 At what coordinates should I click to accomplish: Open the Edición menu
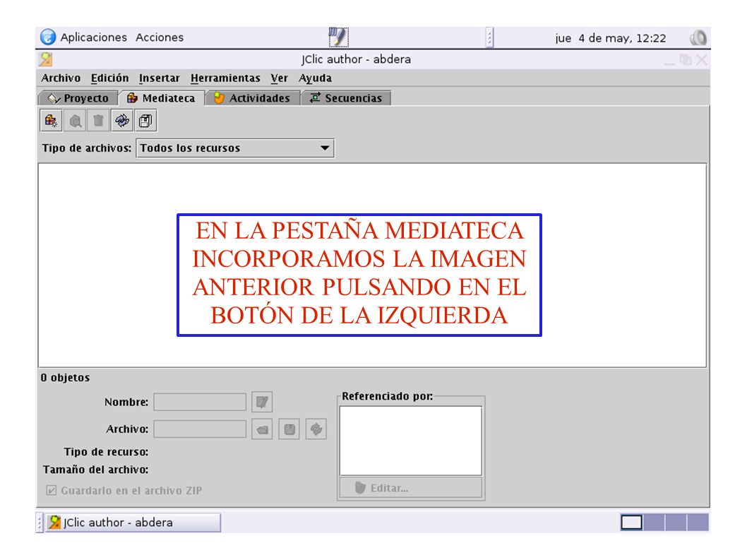(109, 78)
